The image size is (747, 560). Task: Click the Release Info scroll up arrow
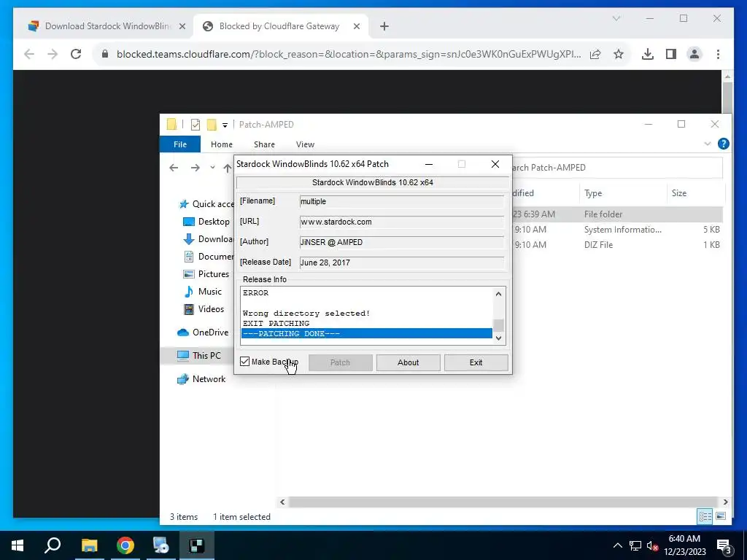click(498, 294)
